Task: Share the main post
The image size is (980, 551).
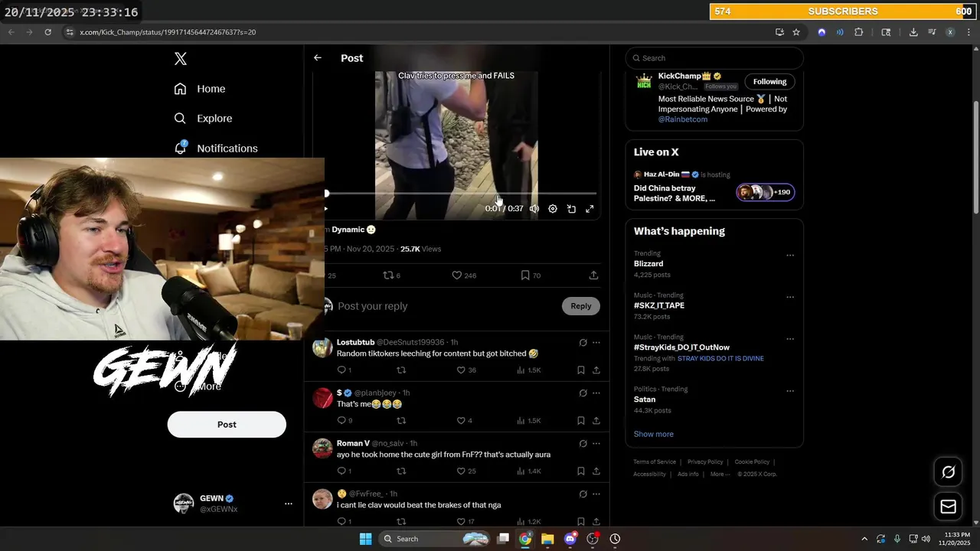Action: click(593, 275)
